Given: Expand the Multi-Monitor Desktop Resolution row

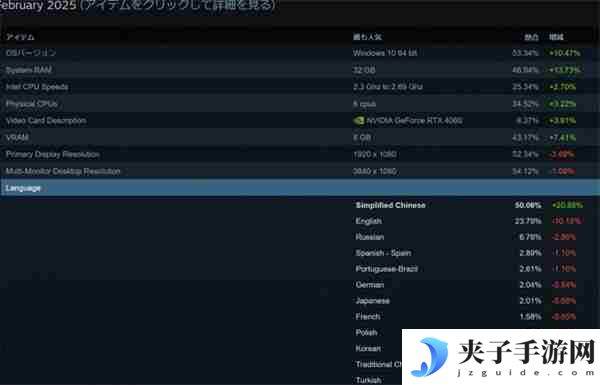Looking at the screenshot, I should point(300,171).
